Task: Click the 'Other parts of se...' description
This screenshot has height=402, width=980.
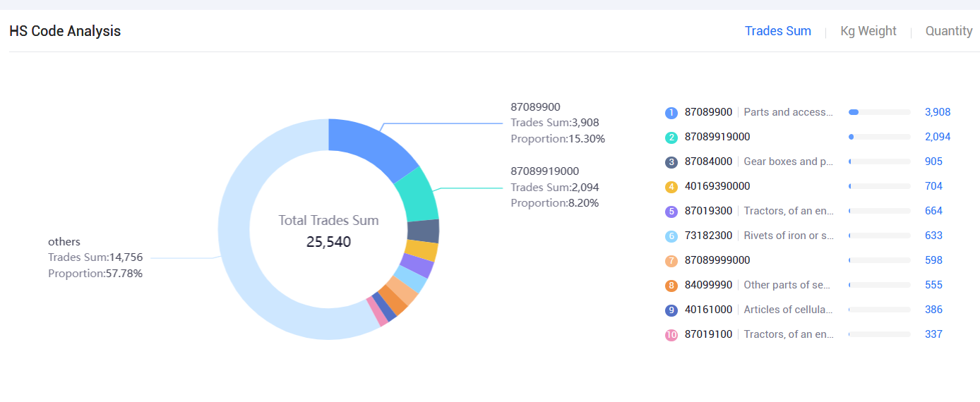Action: click(x=789, y=285)
